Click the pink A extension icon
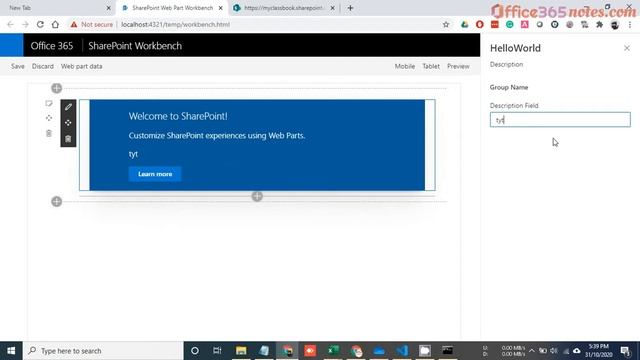The height and width of the screenshot is (360, 640). [x=524, y=24]
